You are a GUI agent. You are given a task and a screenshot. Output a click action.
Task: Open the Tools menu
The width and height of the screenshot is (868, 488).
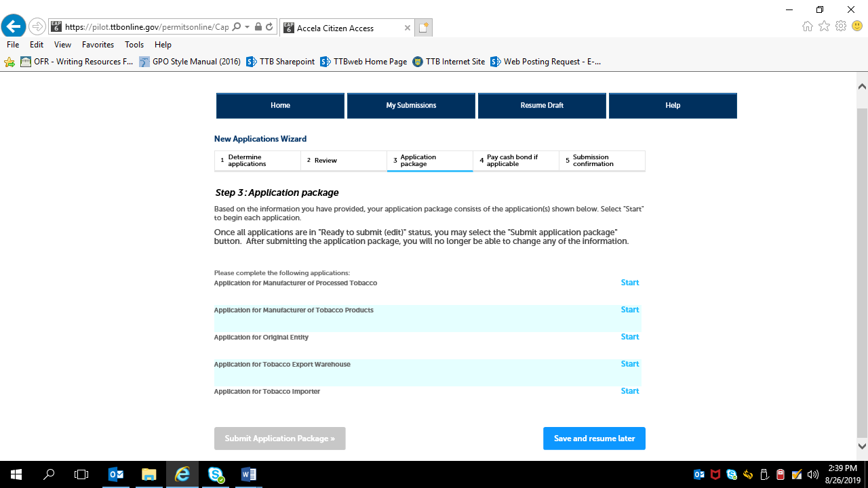point(134,45)
